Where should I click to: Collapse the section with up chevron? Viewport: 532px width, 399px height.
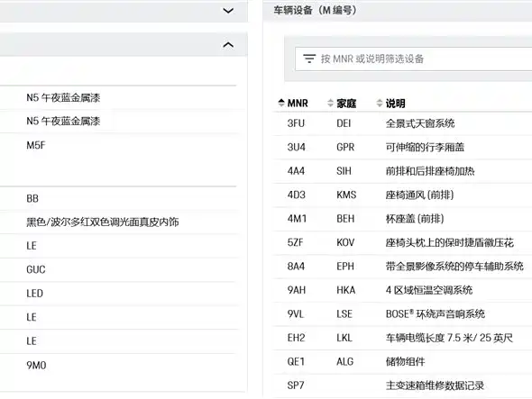pyautogui.click(x=228, y=44)
